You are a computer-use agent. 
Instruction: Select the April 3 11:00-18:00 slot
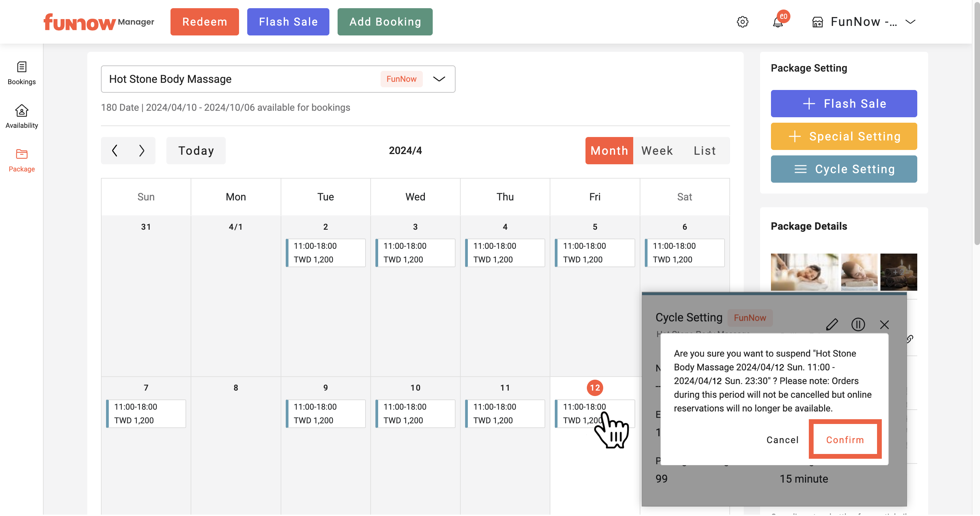[x=415, y=253]
